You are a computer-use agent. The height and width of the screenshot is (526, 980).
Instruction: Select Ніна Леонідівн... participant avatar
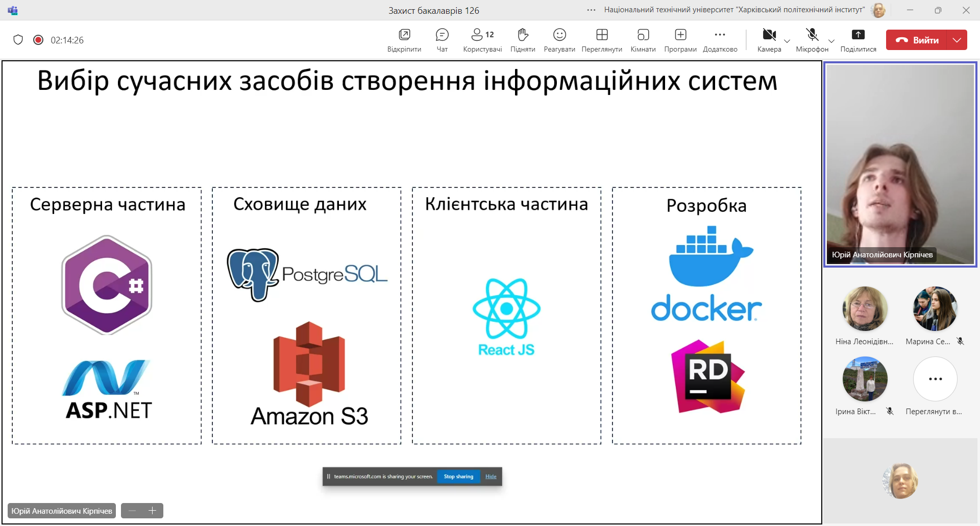(865, 308)
